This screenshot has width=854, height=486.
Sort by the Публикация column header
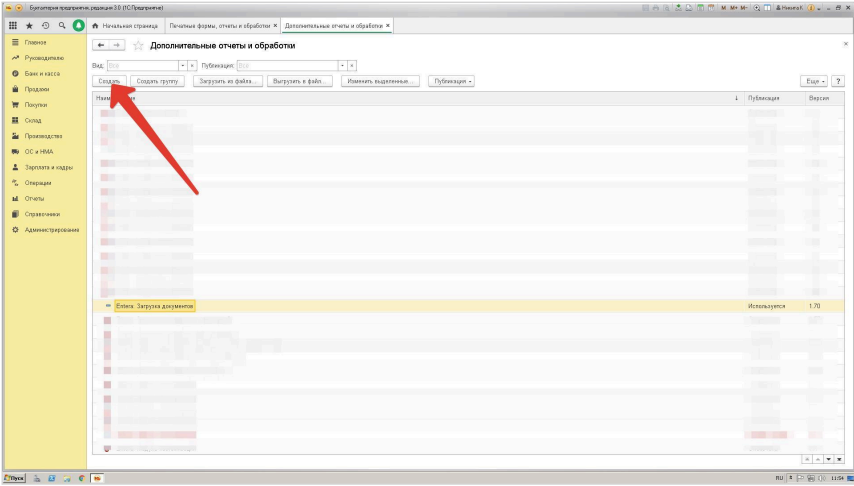click(772, 98)
